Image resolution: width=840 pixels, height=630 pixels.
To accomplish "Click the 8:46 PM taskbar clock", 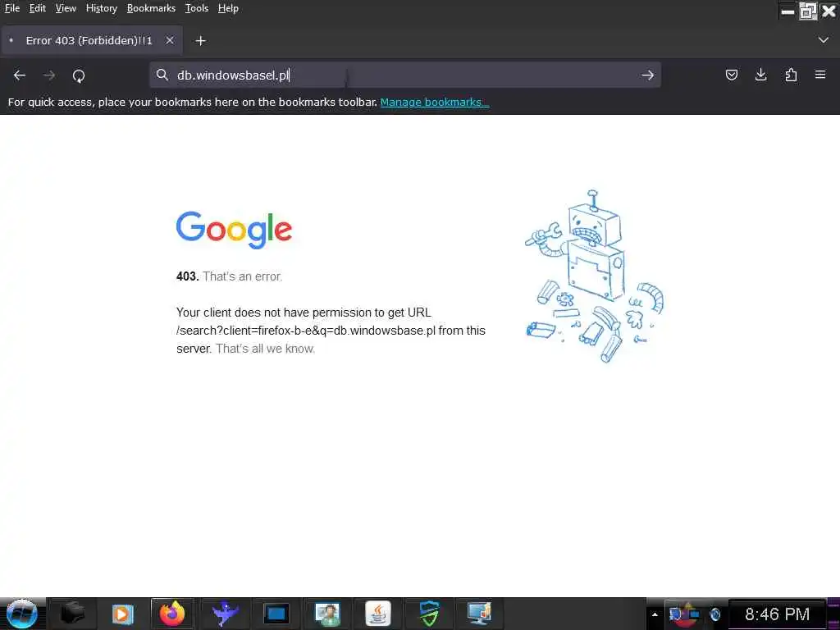I will pyautogui.click(x=777, y=614).
